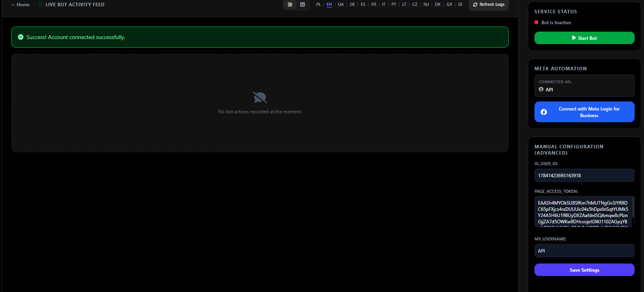The height and width of the screenshot is (292, 644).
Task: Click the access token text area scrollbar
Action: tap(633, 207)
